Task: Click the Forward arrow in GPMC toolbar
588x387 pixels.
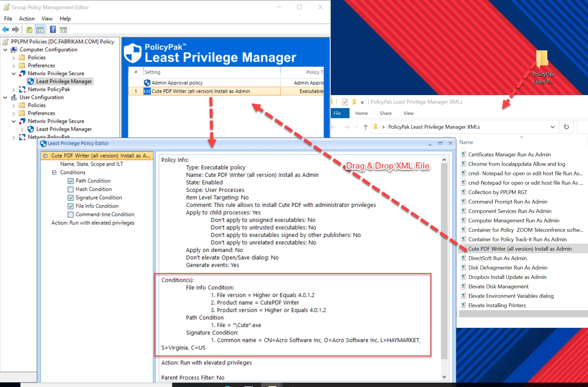Action: tap(15, 29)
